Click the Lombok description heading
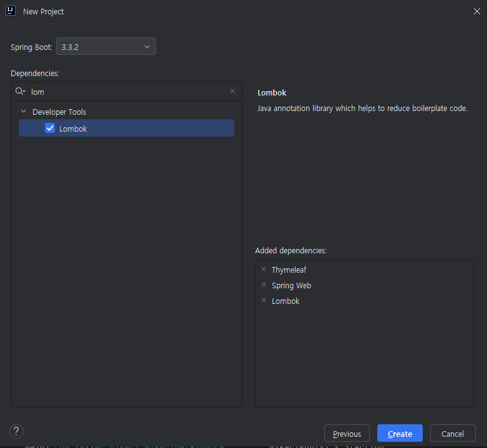 [272, 92]
